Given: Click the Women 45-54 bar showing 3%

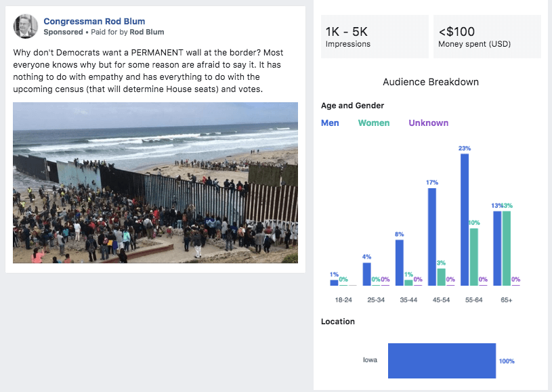Looking at the screenshot, I should pos(441,277).
